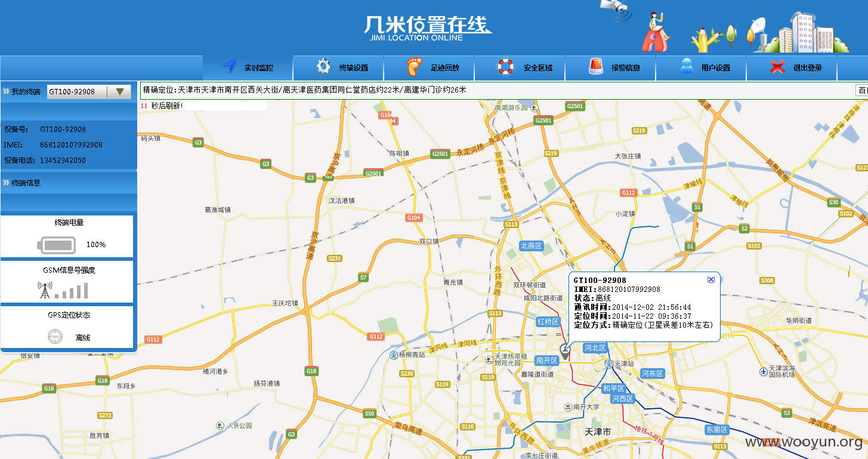Screen dimensions: 868x459
Task: Click the 人民公园 park map icon
Action: (221, 426)
